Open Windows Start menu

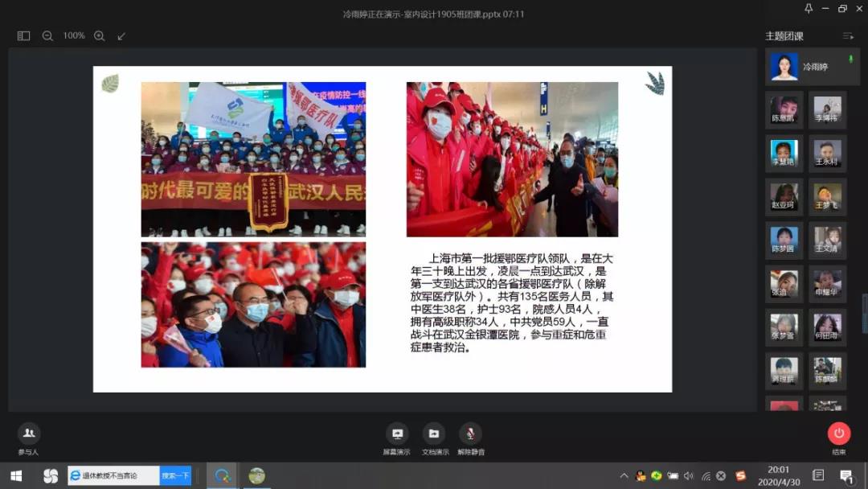pos(16,475)
